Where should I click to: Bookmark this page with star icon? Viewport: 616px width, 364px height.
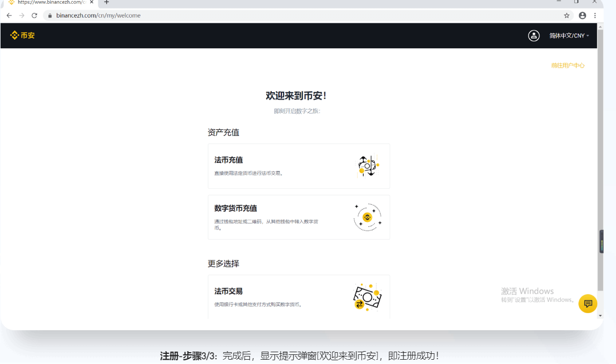567,16
